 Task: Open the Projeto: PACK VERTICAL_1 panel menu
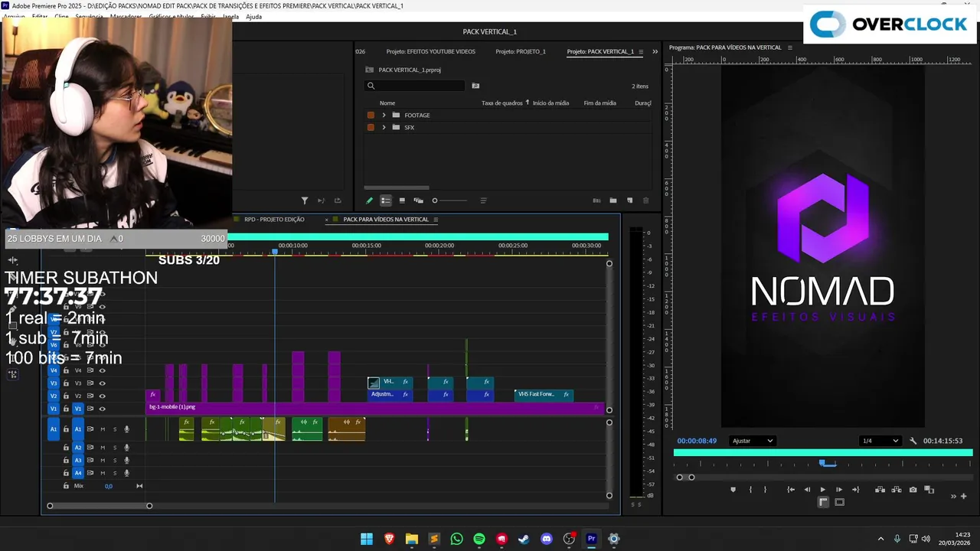[641, 52]
